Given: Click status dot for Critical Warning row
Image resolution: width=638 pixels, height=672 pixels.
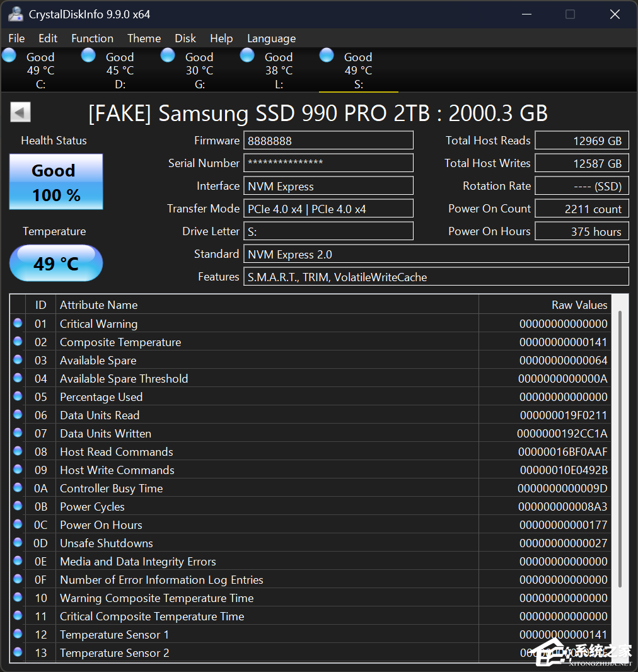Looking at the screenshot, I should click(18, 323).
